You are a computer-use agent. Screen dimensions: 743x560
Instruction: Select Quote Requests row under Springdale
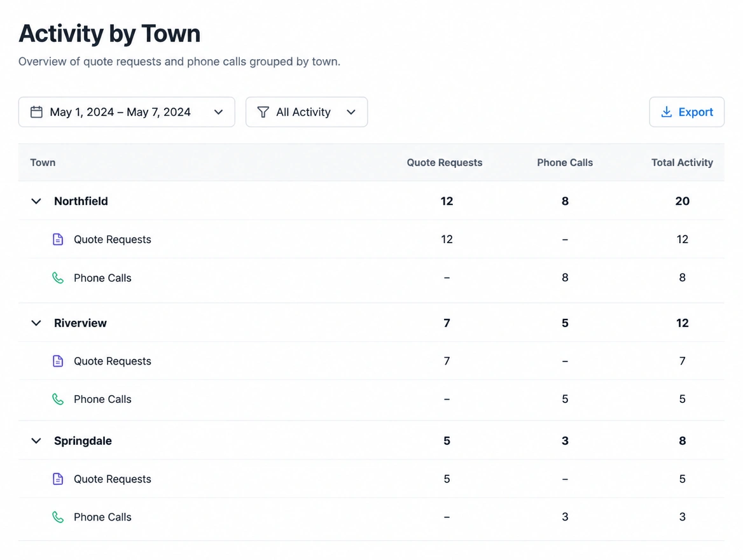pos(371,479)
